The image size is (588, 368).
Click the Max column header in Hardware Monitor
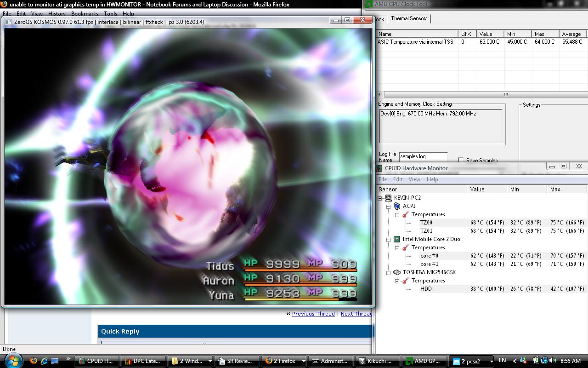pyautogui.click(x=567, y=189)
